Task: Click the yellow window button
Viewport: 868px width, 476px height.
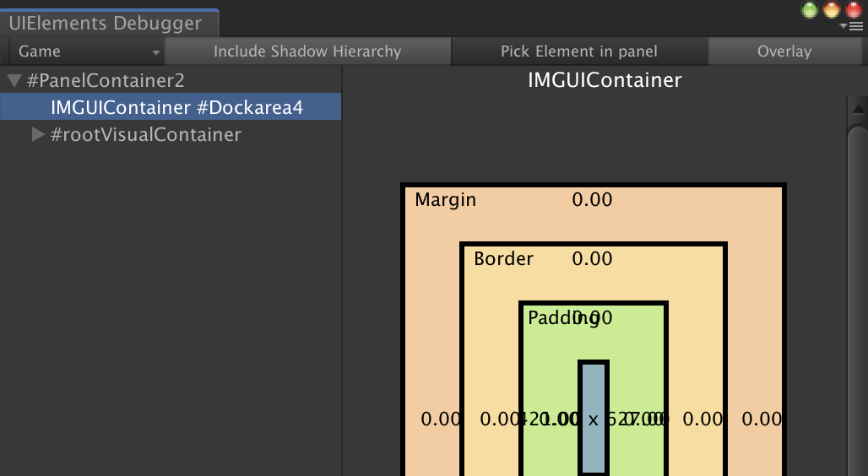Action: click(832, 10)
